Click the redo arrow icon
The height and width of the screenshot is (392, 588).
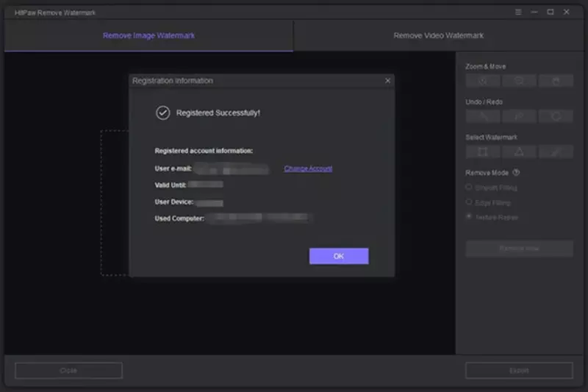(x=519, y=116)
